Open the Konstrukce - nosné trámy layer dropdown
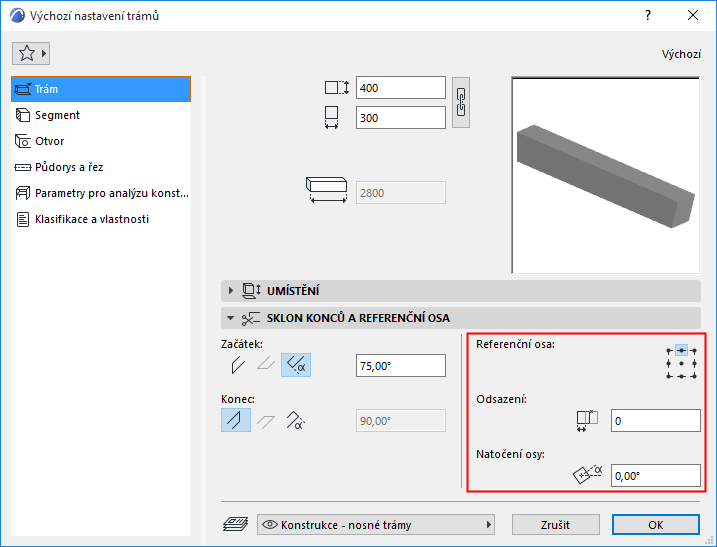Viewport: 717px width, 547px height. [376, 525]
